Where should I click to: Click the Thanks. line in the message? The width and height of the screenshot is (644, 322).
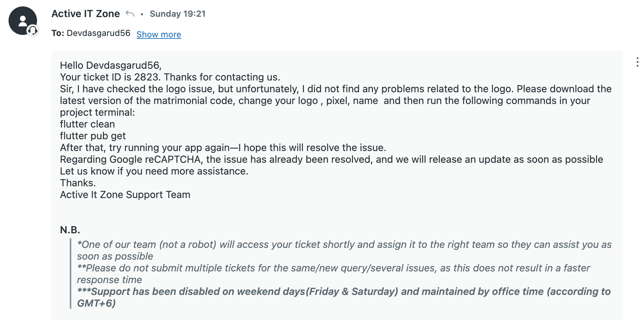pyautogui.click(x=78, y=183)
